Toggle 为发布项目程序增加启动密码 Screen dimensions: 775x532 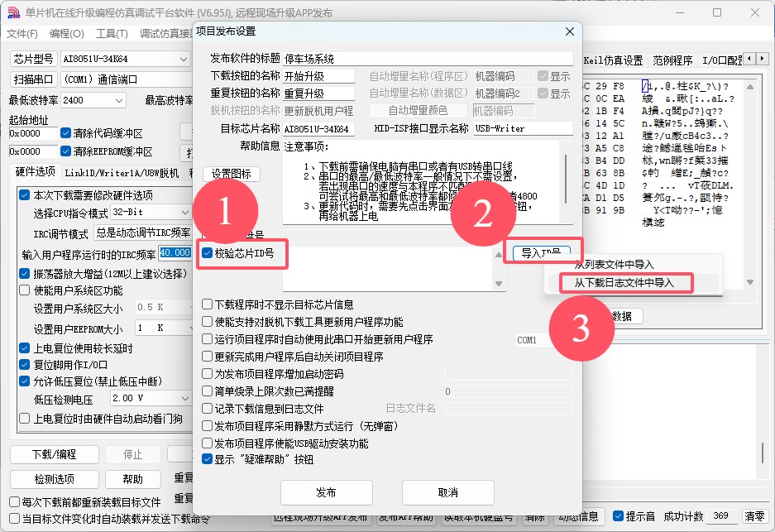pos(207,374)
